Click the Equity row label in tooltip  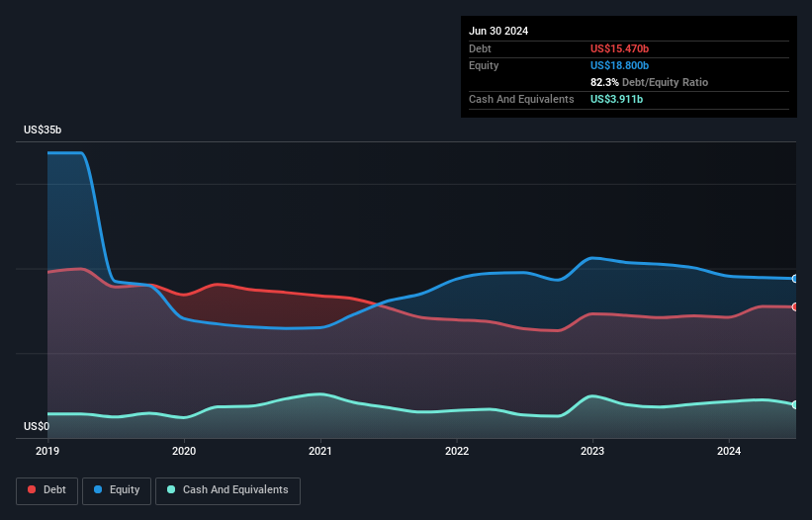(484, 65)
